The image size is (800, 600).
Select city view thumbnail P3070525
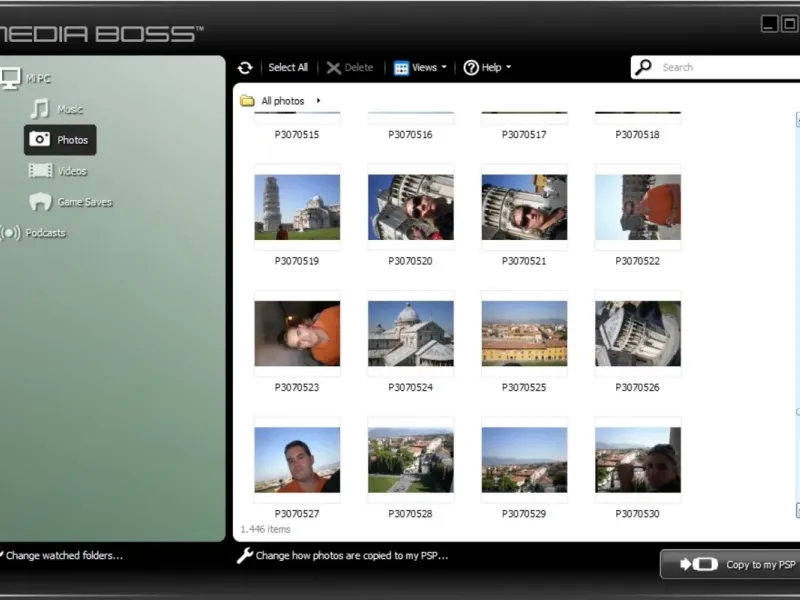click(x=524, y=333)
